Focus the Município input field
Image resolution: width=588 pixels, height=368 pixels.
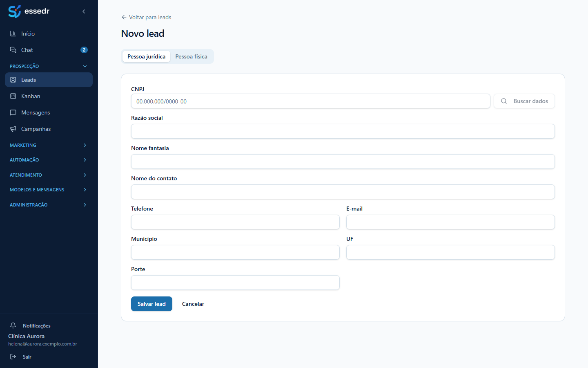coord(235,252)
